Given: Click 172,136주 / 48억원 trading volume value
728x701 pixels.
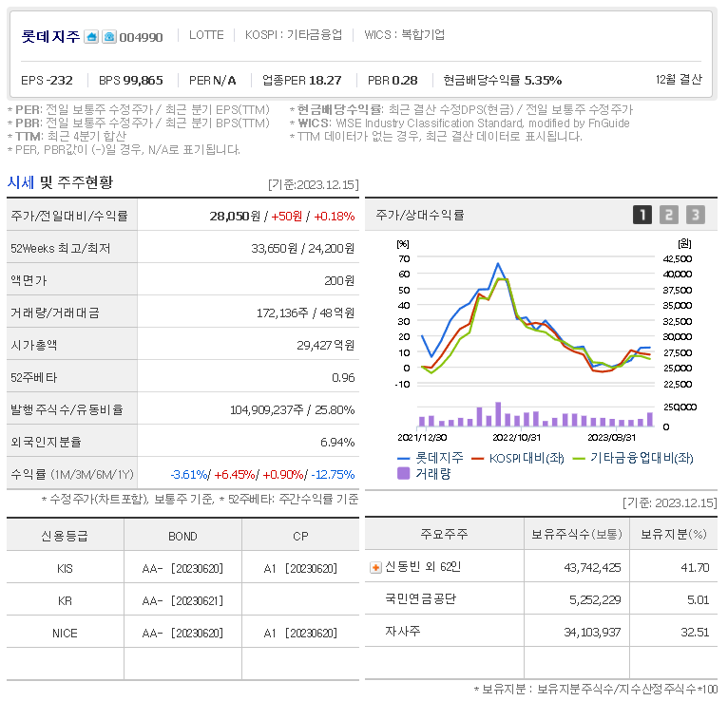Looking at the screenshot, I should [305, 313].
